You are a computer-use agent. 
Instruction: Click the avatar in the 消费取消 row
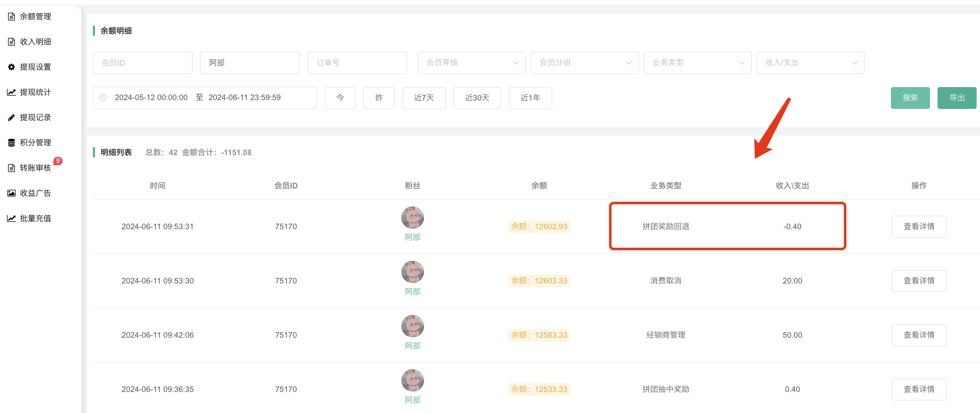(412, 272)
